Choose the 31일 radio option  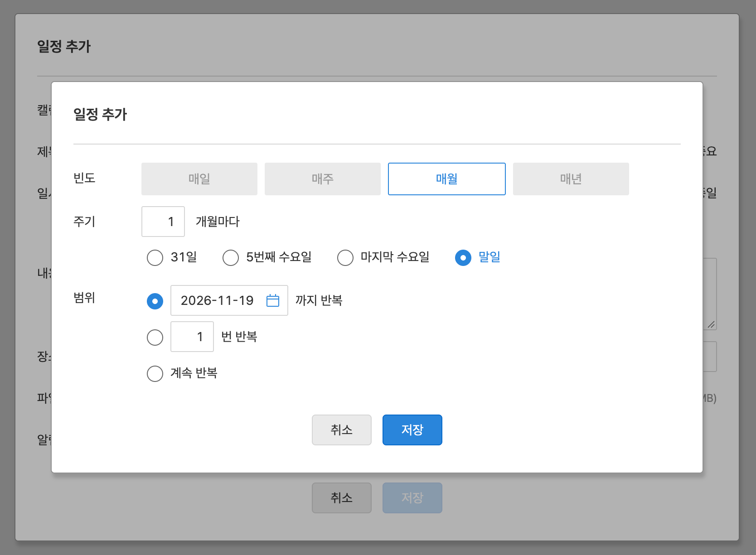coord(155,258)
